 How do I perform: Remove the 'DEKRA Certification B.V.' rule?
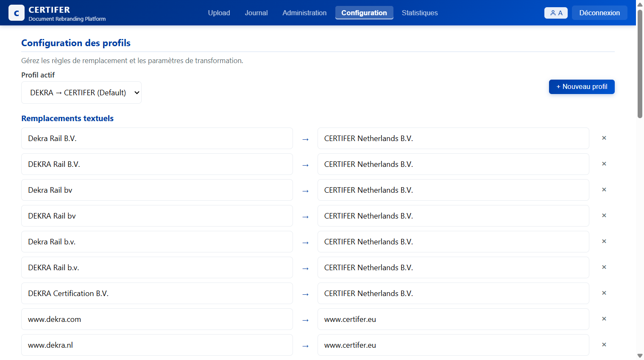(604, 293)
